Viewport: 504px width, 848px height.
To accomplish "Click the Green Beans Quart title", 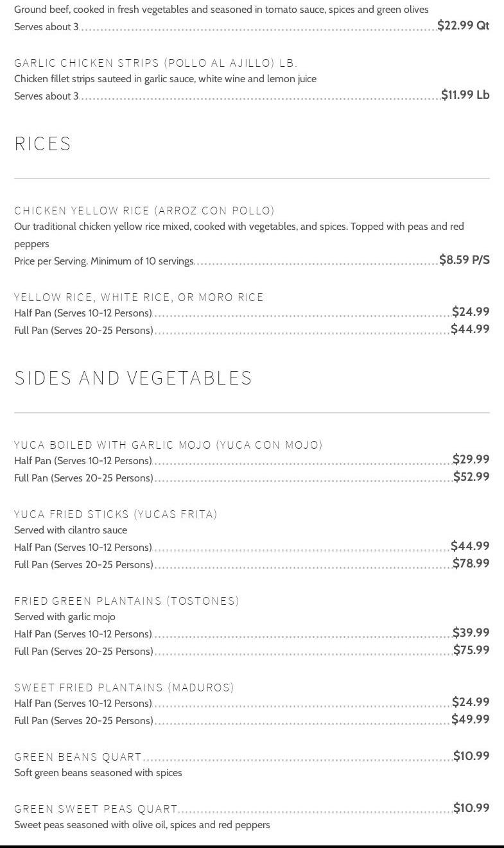I will (x=78, y=757).
